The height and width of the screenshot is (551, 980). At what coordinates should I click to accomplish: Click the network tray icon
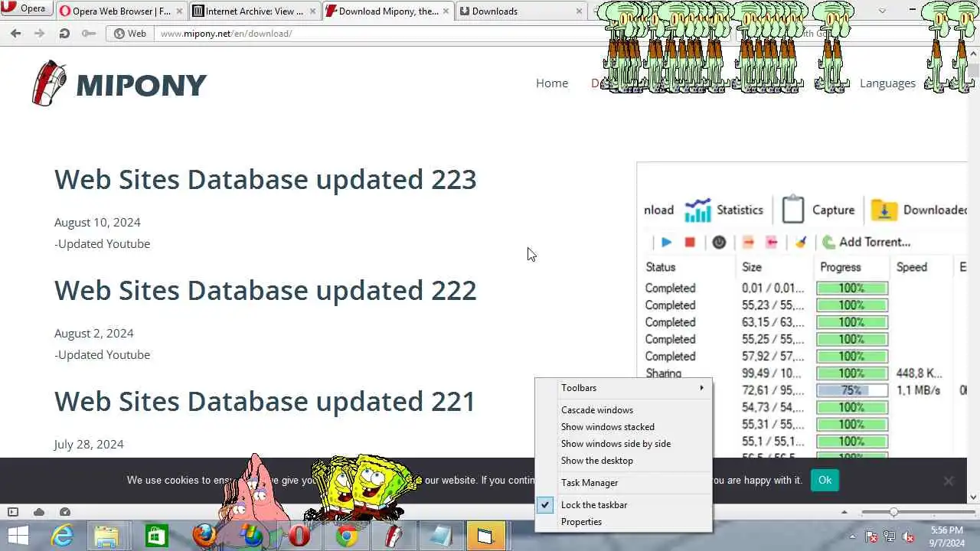(x=890, y=536)
